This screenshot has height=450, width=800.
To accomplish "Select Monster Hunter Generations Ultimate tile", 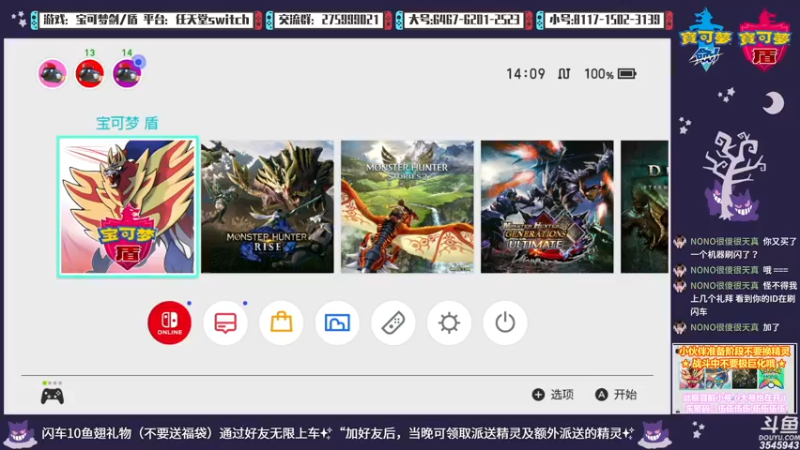I will (547, 207).
